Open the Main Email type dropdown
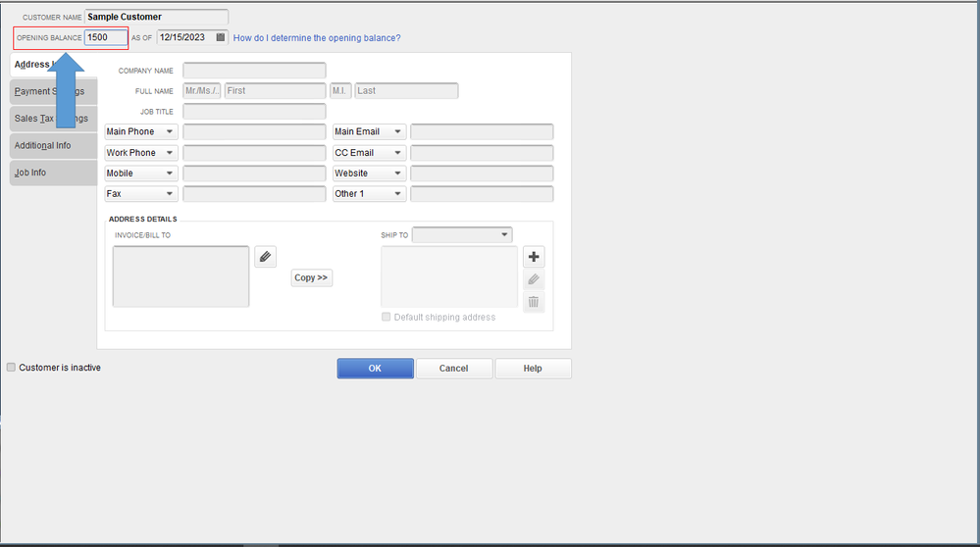Screen dimensions: 980x547 point(370,131)
